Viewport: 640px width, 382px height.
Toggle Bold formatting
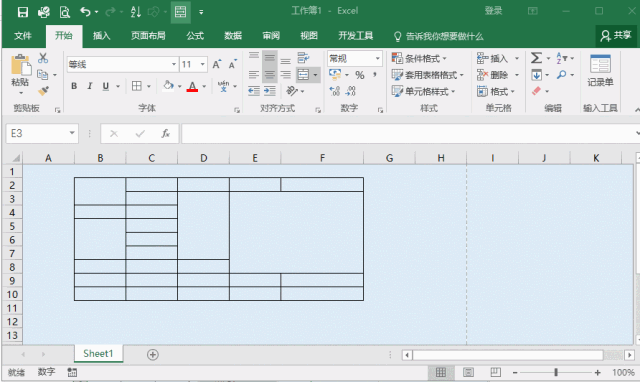(74, 86)
